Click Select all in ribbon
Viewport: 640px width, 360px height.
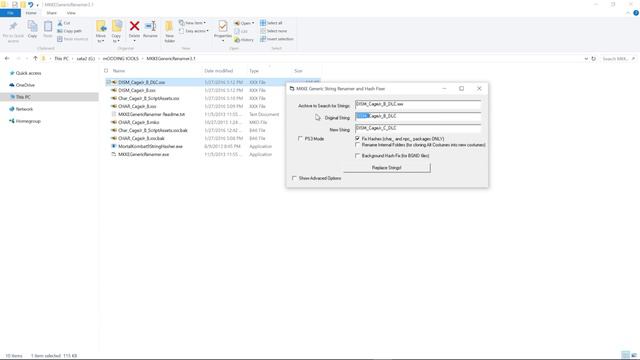[271, 23]
